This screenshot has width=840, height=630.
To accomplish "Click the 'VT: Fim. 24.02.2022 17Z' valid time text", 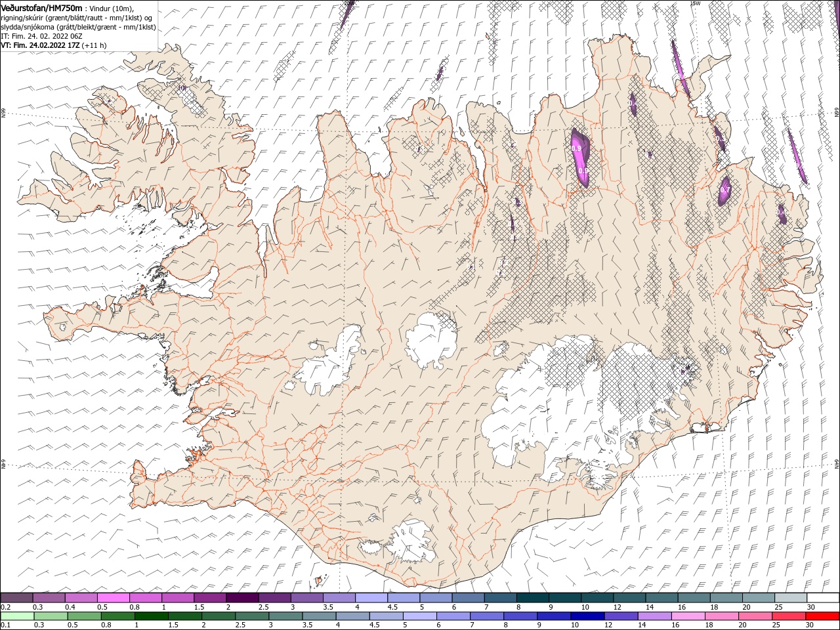I will click(40, 45).
